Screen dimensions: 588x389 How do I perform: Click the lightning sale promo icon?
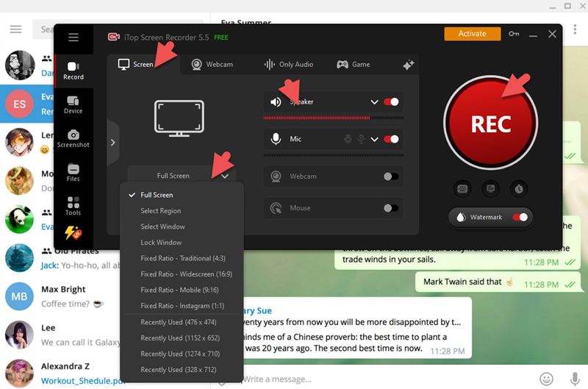[73, 232]
